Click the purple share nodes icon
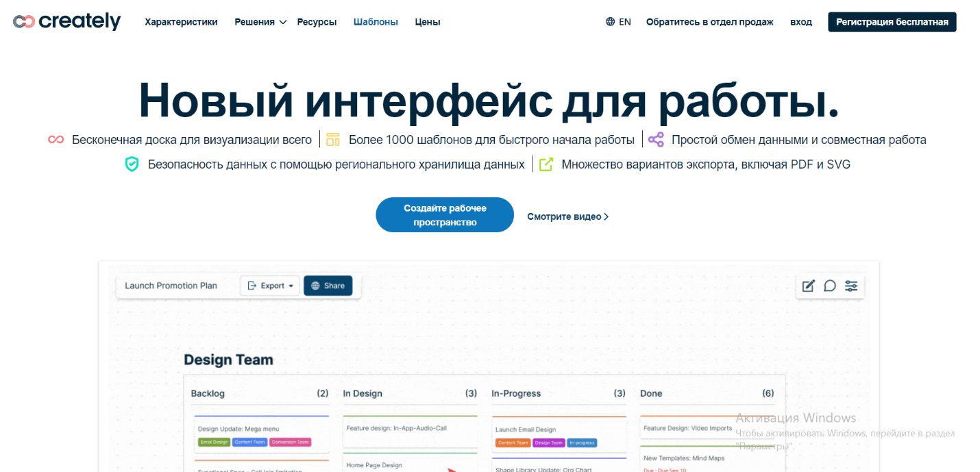This screenshot has height=472, width=980. pyautogui.click(x=656, y=140)
